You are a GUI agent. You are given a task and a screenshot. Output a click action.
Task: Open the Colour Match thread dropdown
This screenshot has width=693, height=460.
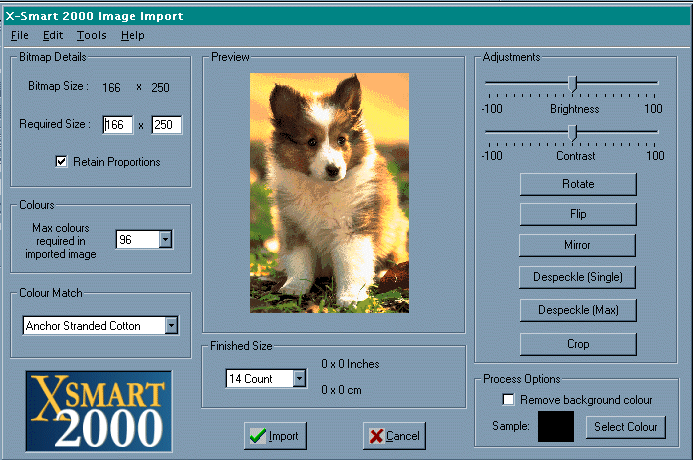171,326
